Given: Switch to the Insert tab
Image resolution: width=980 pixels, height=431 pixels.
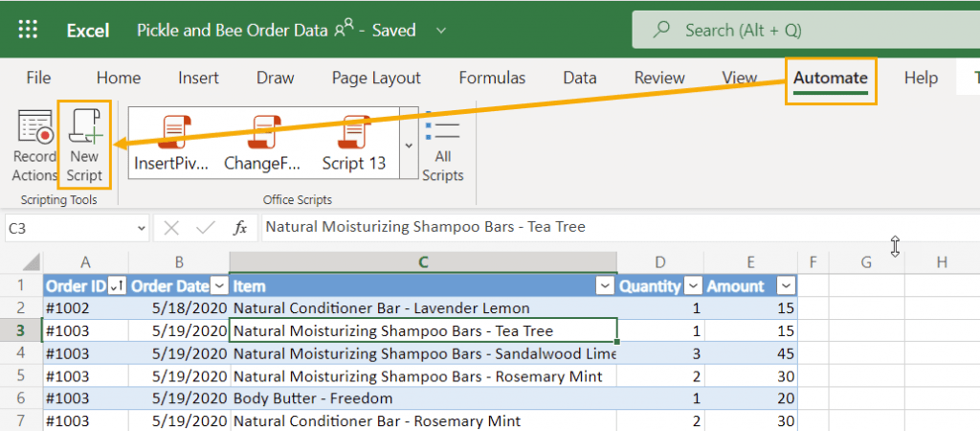Looking at the screenshot, I should (x=199, y=79).
